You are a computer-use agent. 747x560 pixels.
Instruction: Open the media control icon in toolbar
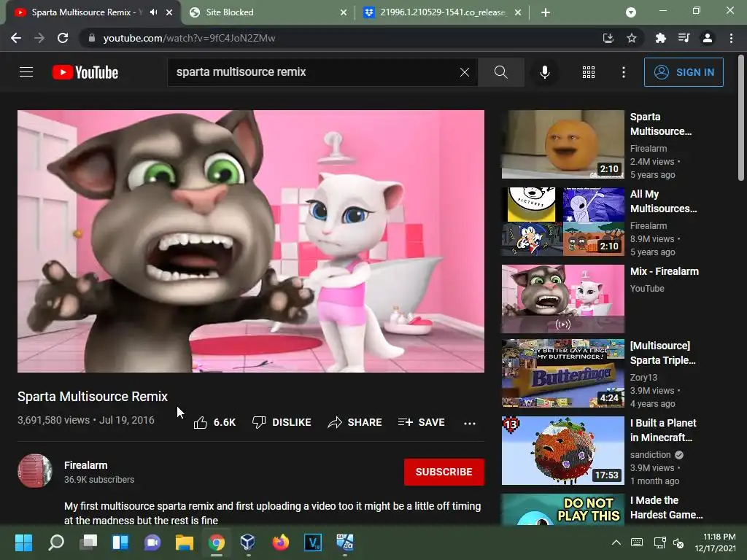[684, 38]
